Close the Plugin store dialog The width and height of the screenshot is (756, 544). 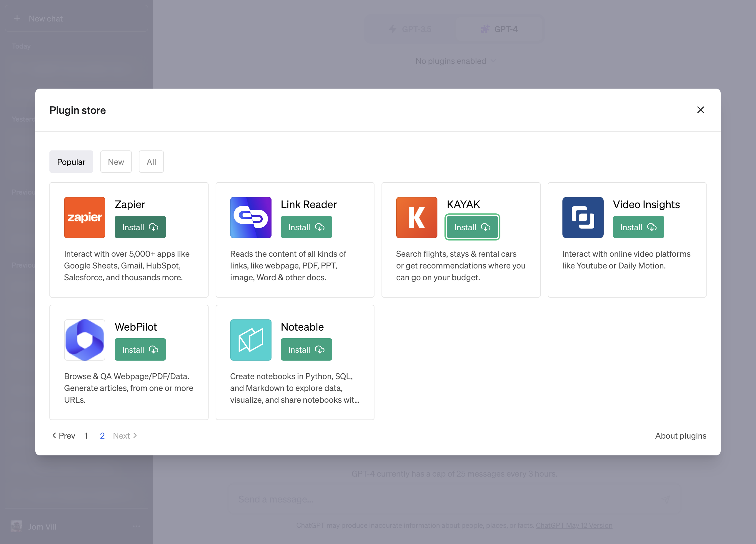pos(700,110)
